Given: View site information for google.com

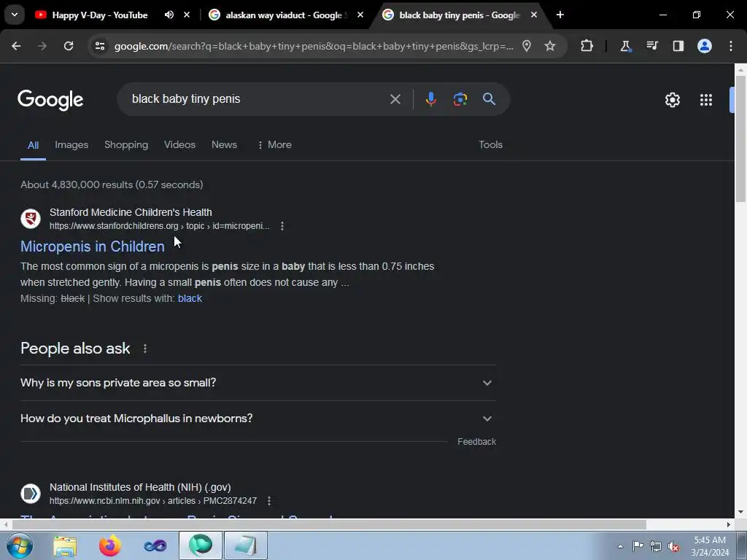Looking at the screenshot, I should 100,46.
